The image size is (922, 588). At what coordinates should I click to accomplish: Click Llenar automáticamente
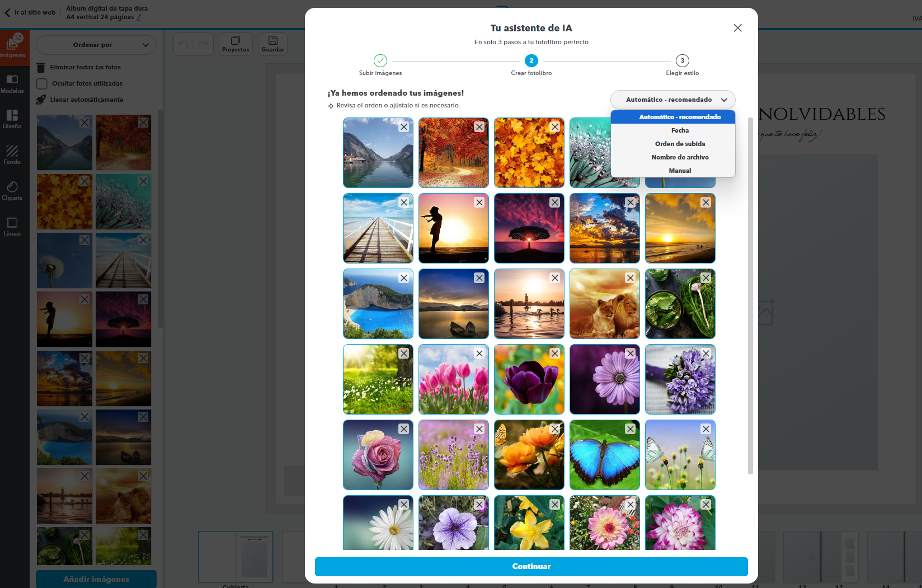pos(86,100)
